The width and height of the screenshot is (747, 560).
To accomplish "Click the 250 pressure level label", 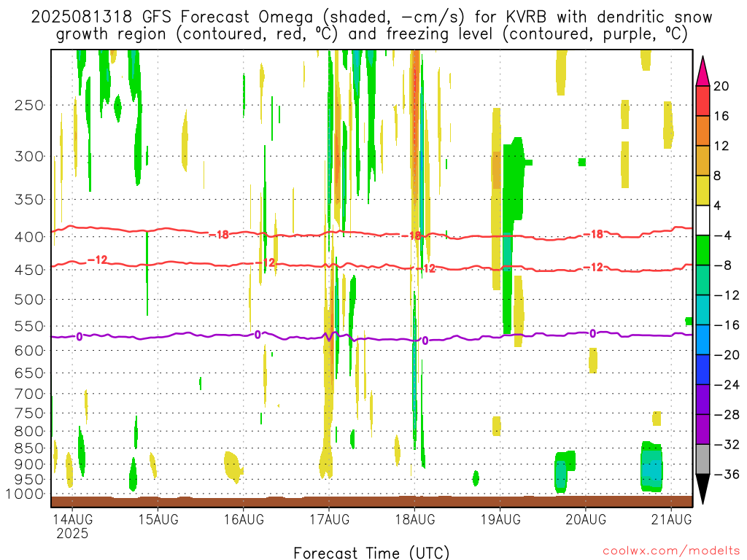I will (x=29, y=105).
